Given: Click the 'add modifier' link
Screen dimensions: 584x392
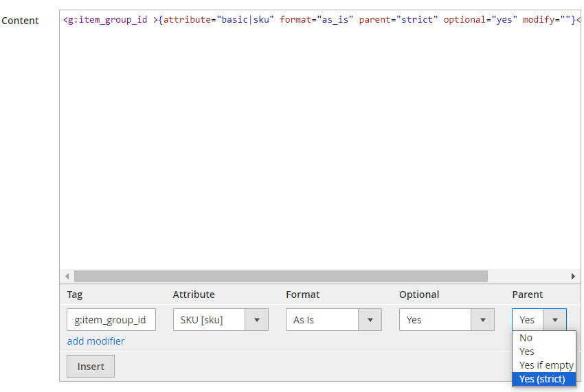Looking at the screenshot, I should (x=96, y=341).
